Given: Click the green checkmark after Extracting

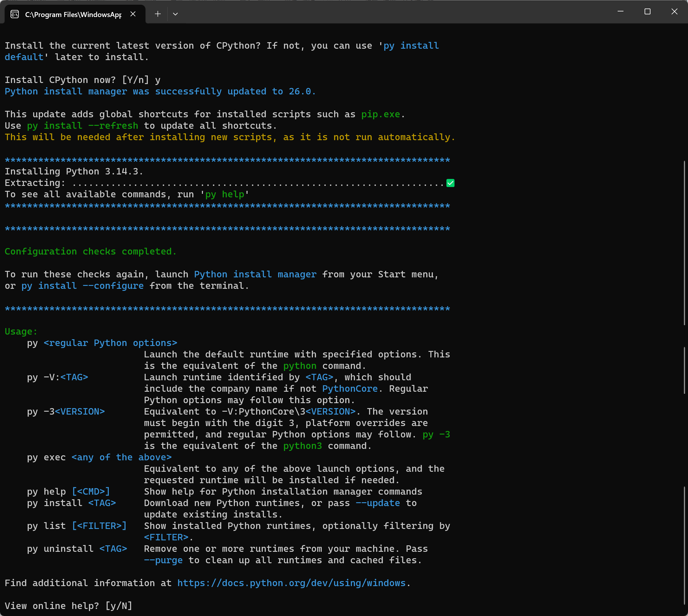Looking at the screenshot, I should [x=450, y=183].
